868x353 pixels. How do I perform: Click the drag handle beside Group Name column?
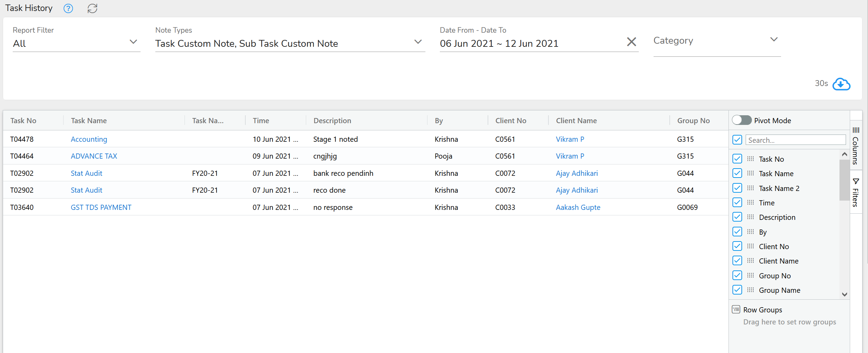tap(750, 290)
